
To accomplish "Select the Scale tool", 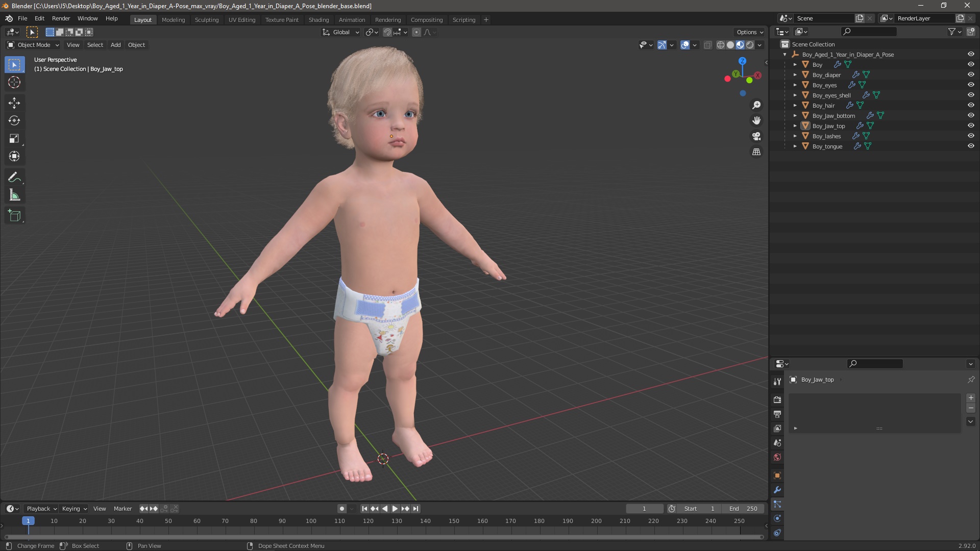I will point(14,139).
